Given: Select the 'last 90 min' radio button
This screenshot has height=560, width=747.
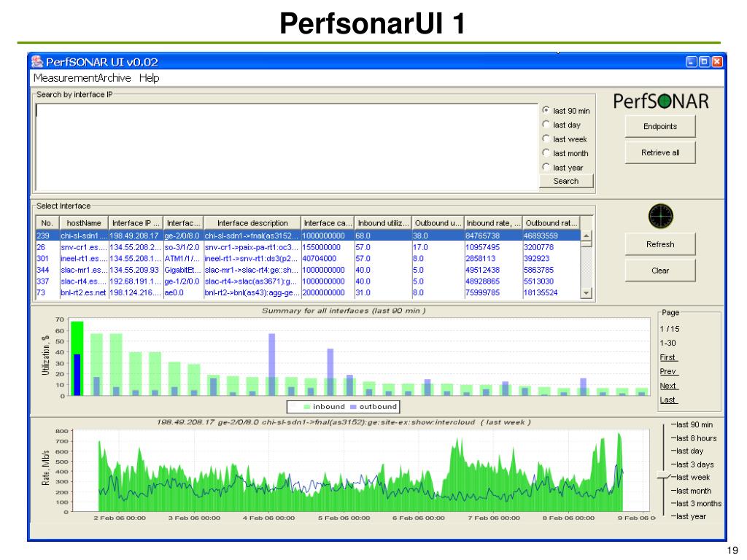Looking at the screenshot, I should pyautogui.click(x=546, y=110).
